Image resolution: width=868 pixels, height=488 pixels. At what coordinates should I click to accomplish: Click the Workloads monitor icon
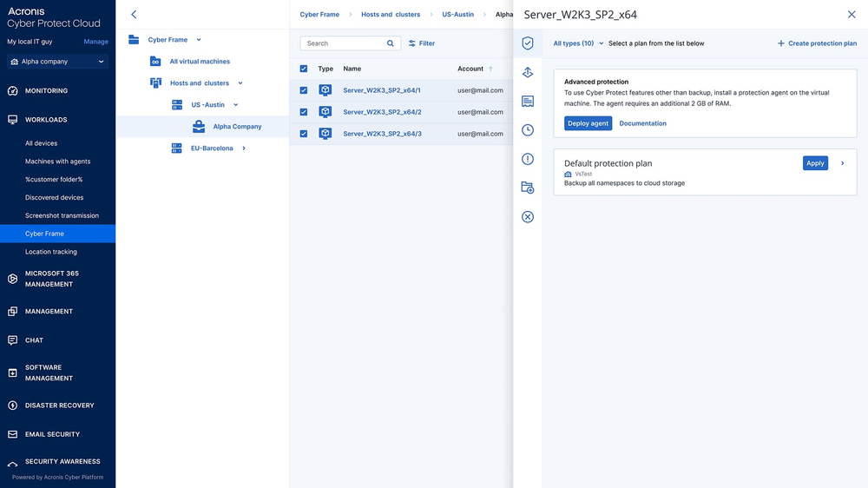coord(13,120)
